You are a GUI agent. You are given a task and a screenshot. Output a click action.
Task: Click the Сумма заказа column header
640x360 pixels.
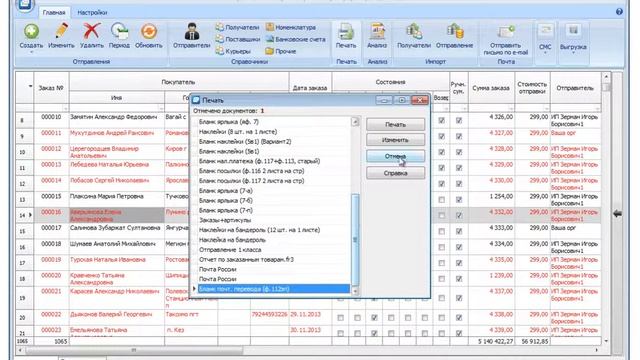[491, 88]
